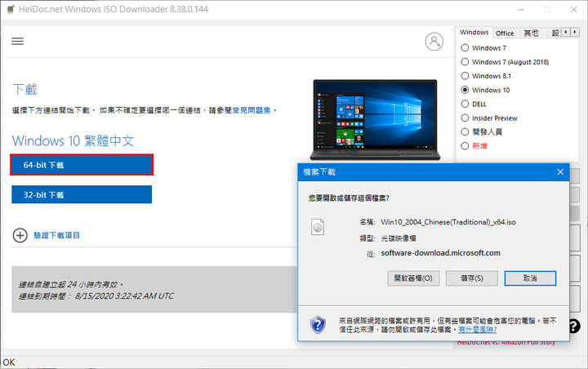The height and width of the screenshot is (369, 588).
Task: Click the 下載 page heading
Action: tap(24, 90)
